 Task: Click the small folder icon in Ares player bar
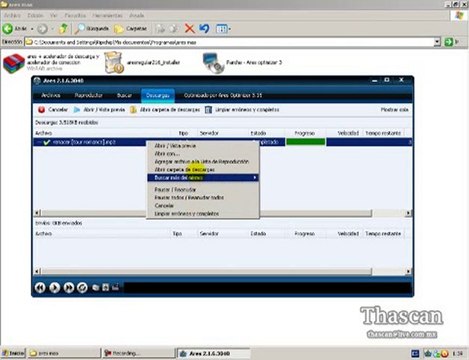[x=96, y=287]
